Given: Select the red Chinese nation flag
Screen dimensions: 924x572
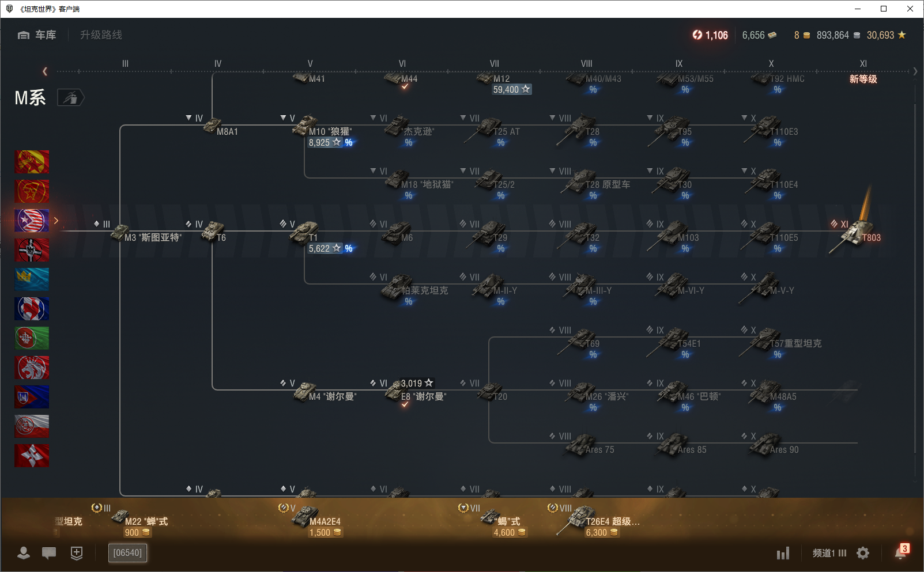Looking at the screenshot, I should tap(32, 162).
